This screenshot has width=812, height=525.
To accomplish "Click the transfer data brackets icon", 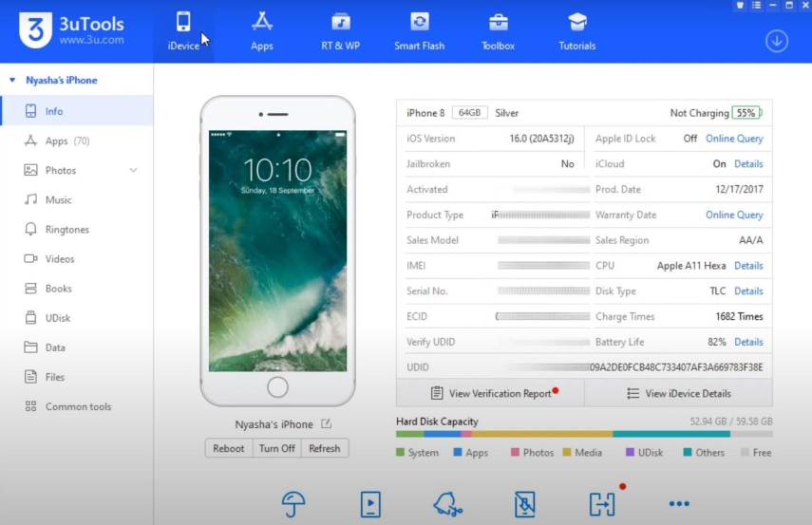I will click(602, 504).
